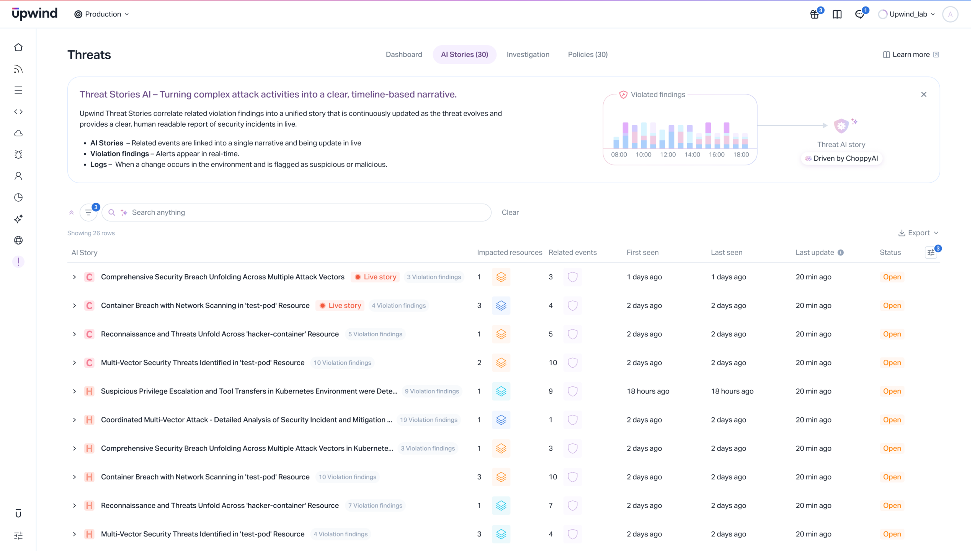This screenshot has width=980, height=551.
Task: Click the sparkle AI sidebar icon
Action: click(x=18, y=219)
